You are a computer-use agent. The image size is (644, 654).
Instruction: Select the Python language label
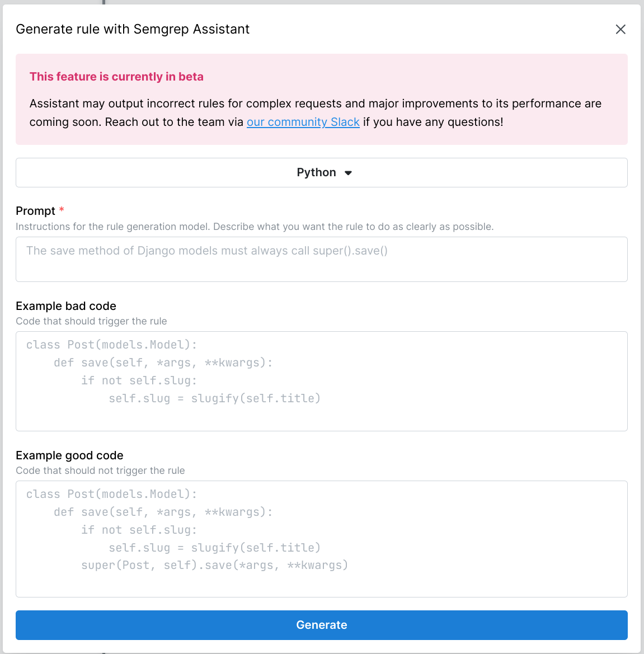(x=316, y=172)
